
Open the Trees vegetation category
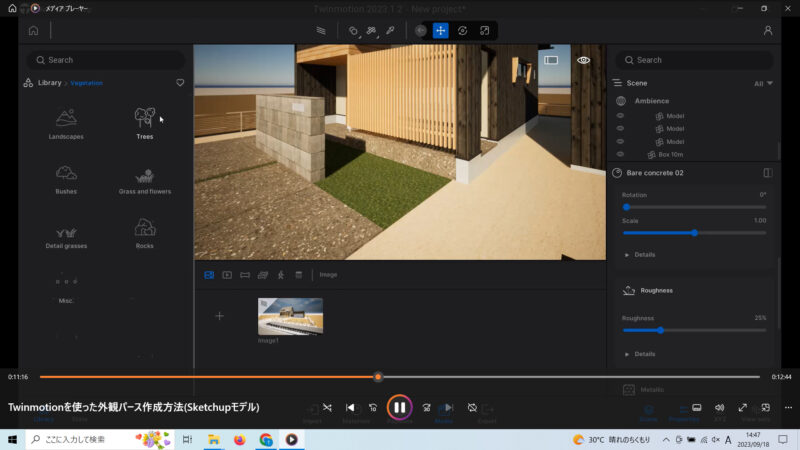tap(145, 124)
